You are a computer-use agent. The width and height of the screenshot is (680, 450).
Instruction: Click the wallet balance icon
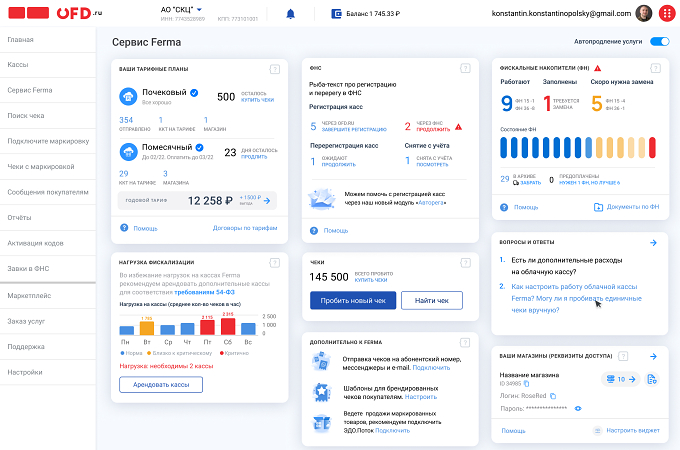336,14
